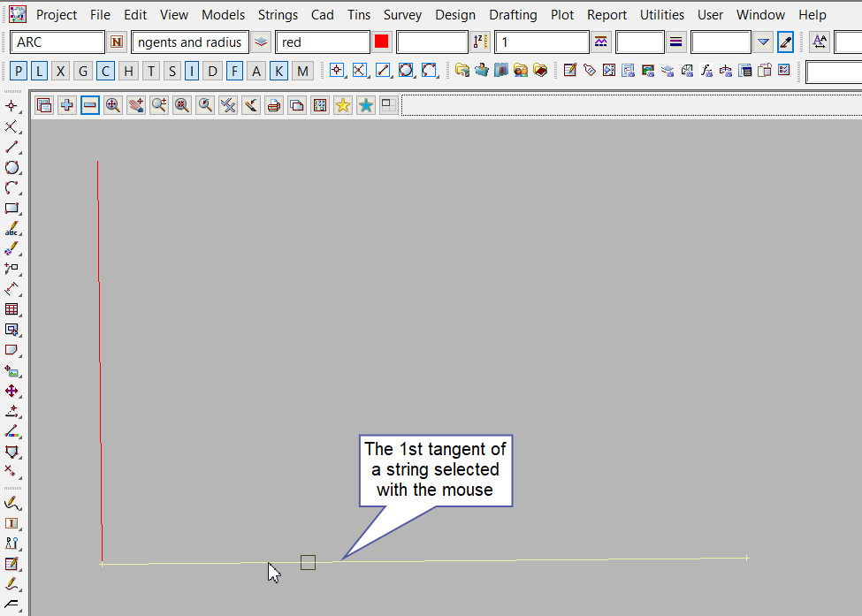Screen dimensions: 862x616
Task: Click the blue plus view toolbar icon
Action: [x=67, y=105]
